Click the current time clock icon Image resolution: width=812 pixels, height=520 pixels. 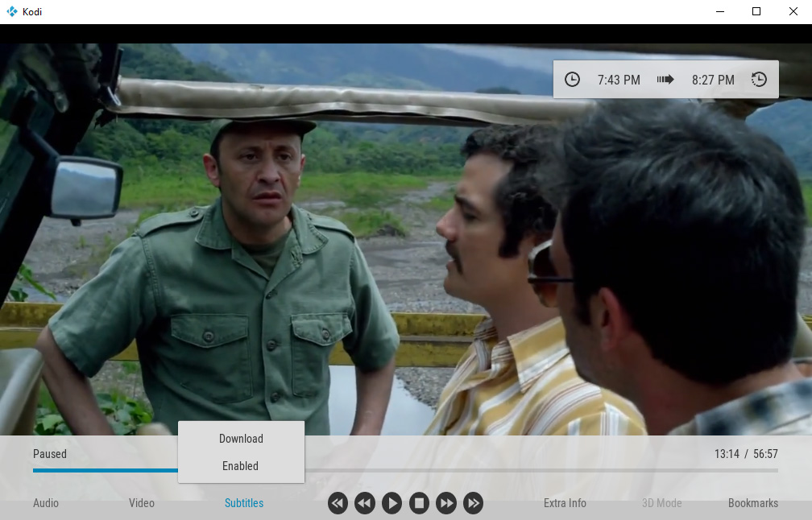click(x=572, y=79)
